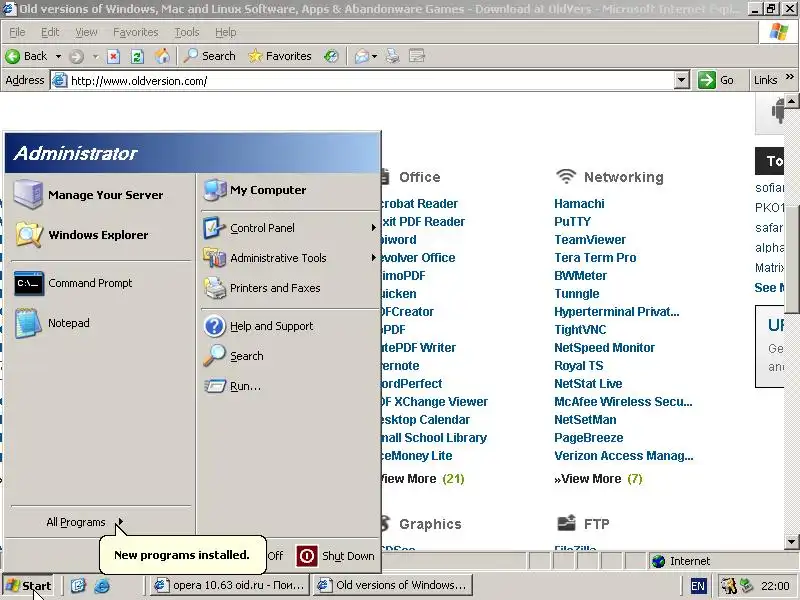Open the NetSetMan link

585,420
